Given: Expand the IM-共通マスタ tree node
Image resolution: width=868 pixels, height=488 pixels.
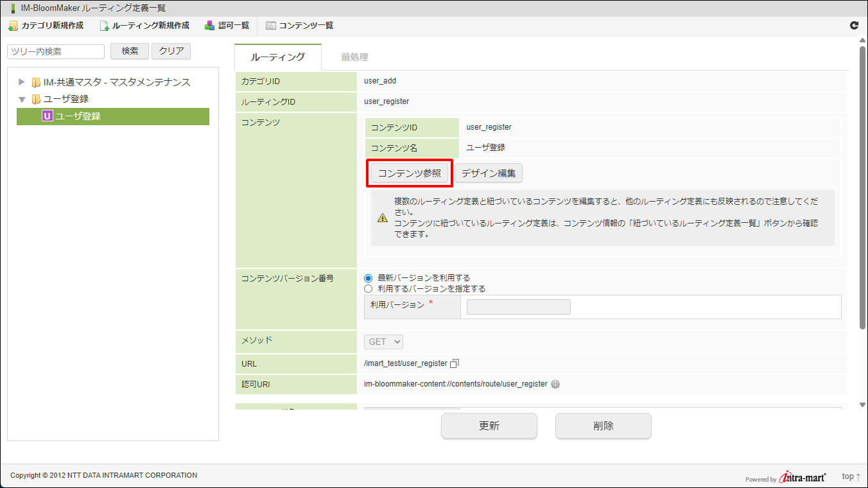Looking at the screenshot, I should tap(22, 82).
